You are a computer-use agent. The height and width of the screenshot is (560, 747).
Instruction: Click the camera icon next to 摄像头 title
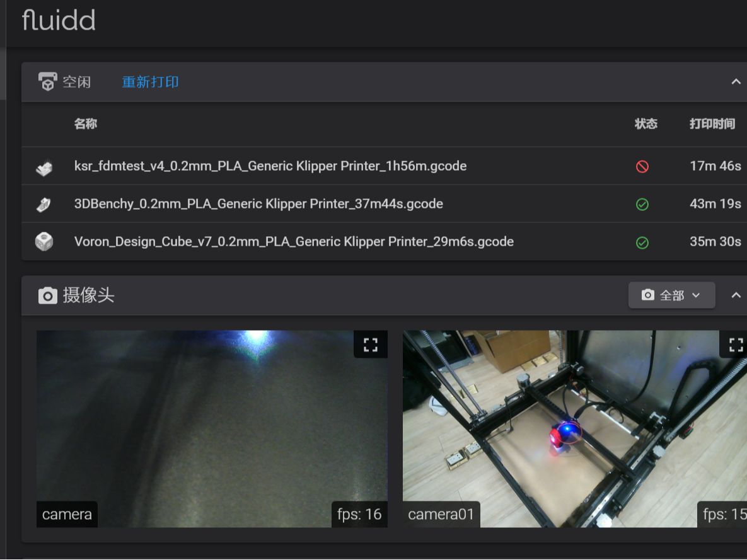48,295
